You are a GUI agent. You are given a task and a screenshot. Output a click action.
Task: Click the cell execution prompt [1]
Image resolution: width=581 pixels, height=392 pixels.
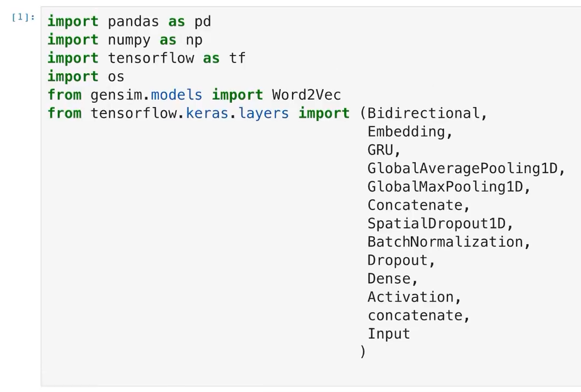(x=23, y=18)
